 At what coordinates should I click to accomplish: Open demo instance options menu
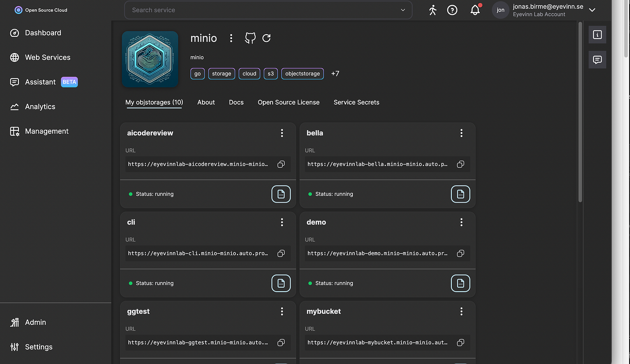461,222
